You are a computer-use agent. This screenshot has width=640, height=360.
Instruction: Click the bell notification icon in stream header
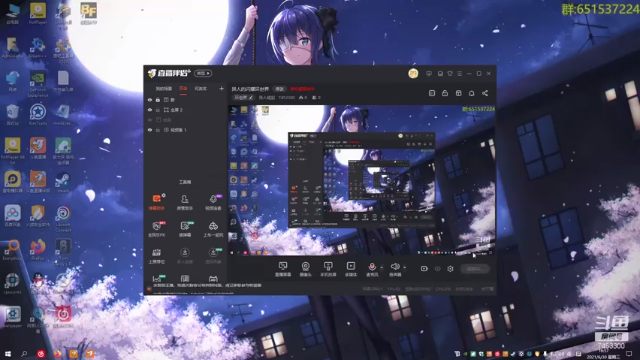pos(471,93)
